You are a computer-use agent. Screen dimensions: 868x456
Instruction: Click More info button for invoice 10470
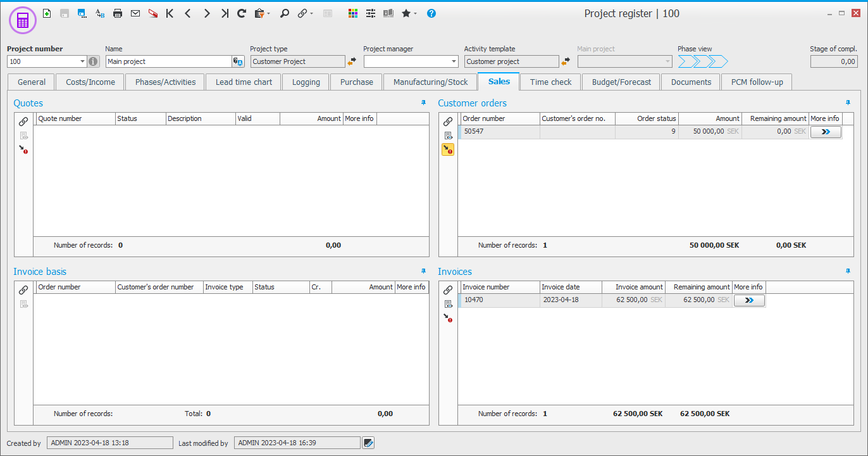point(750,300)
